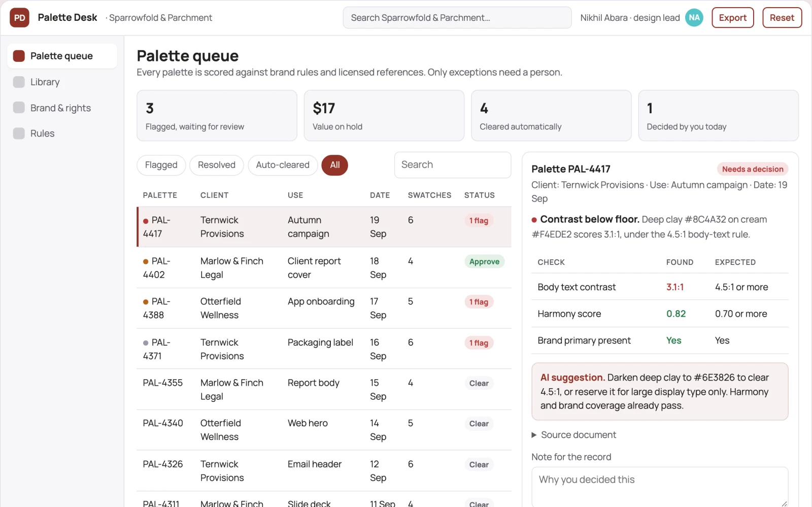Viewport: 812px width, 507px height.
Task: Click the Brand & rights sidebar icon
Action: [x=19, y=108]
